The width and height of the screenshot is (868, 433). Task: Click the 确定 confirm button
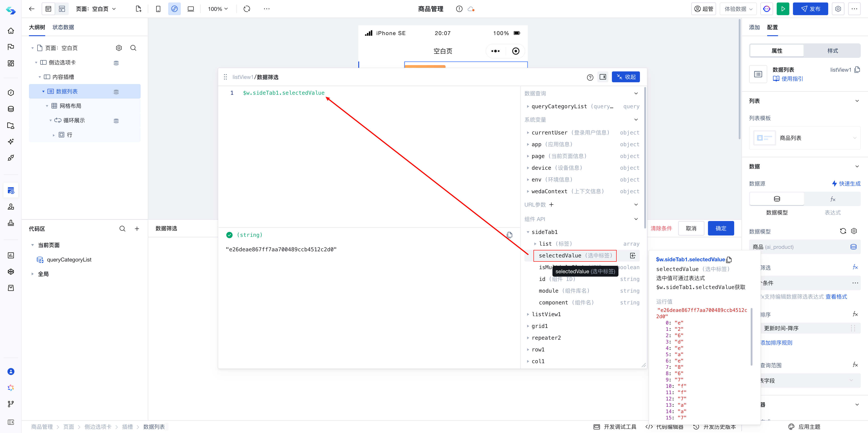tap(721, 228)
